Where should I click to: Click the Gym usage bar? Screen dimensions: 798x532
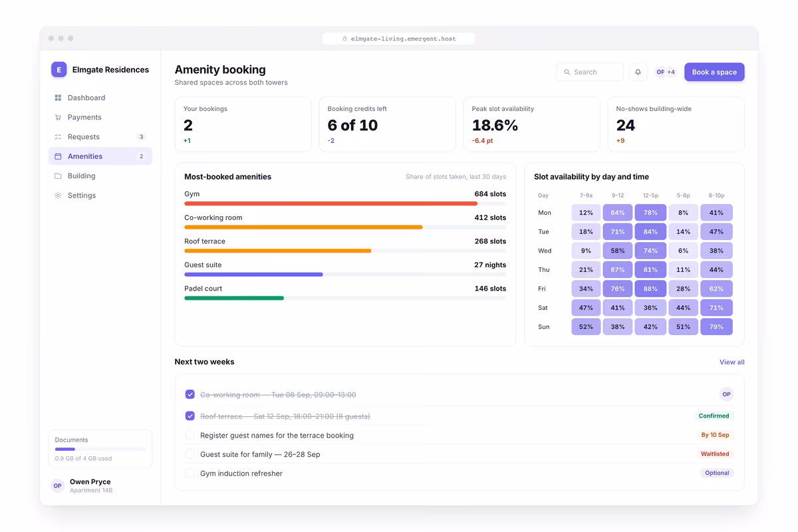click(345, 203)
